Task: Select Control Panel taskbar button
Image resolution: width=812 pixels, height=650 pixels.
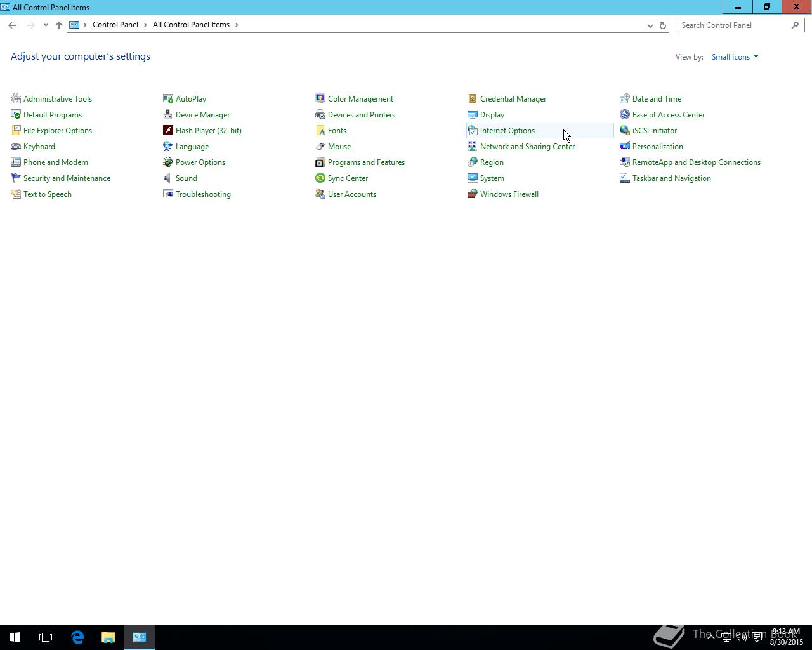Action: point(140,637)
